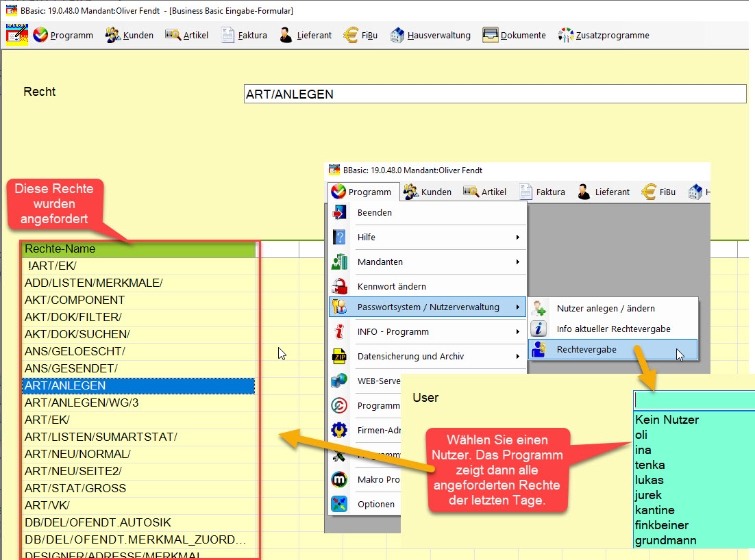The width and height of the screenshot is (755, 560).
Task: Open the Programm menu in the inner BBasic window
Action: click(364, 192)
